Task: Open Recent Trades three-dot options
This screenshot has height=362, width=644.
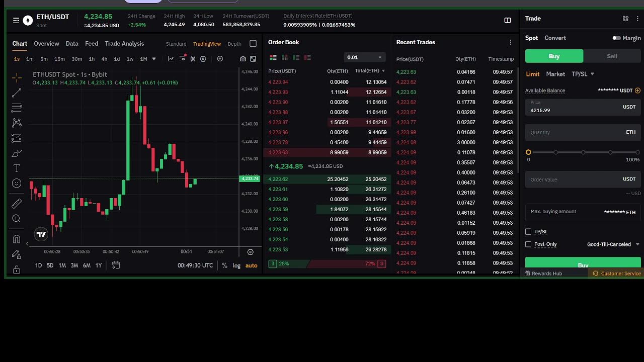Action: (x=511, y=42)
